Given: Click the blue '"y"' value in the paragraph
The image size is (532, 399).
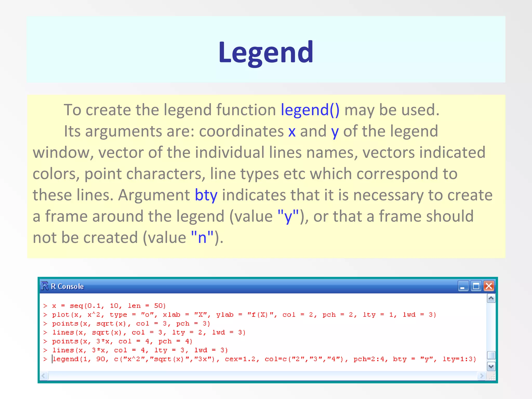Looking at the screenshot, I should pyautogui.click(x=288, y=216).
